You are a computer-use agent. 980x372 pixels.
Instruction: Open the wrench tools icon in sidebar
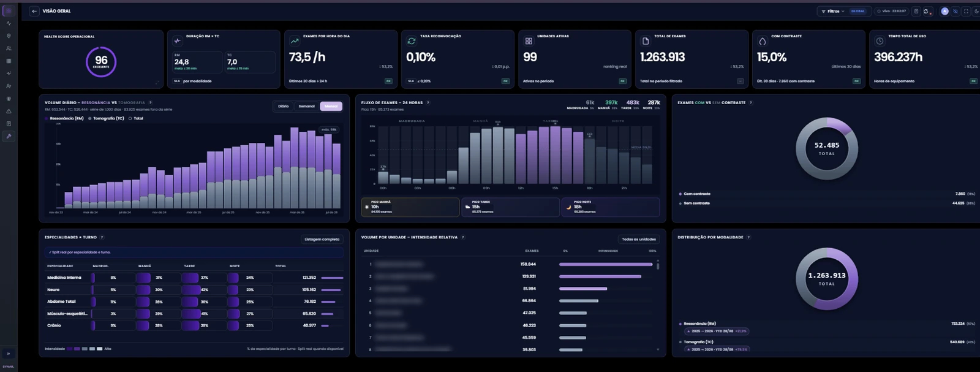(9, 137)
